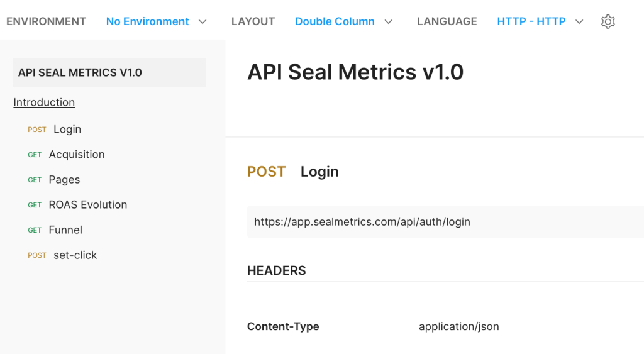The height and width of the screenshot is (354, 644).
Task: Click the ENVIRONMENT label in top bar
Action: [x=46, y=21]
